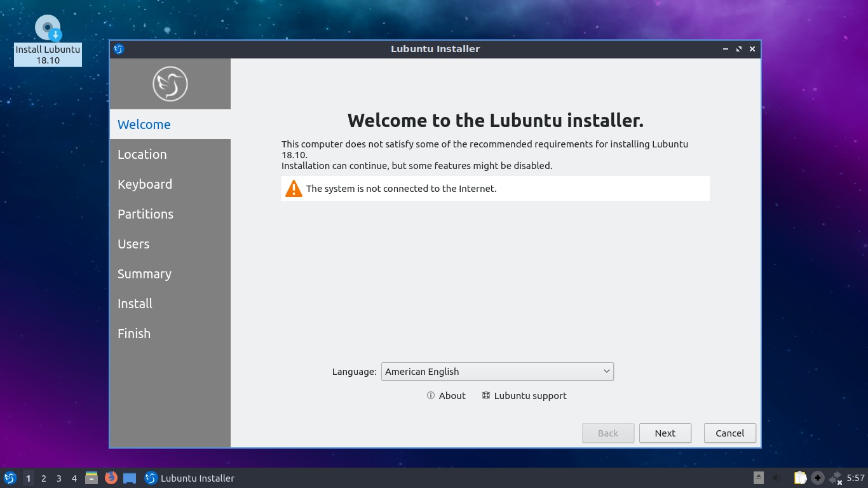Click the Next button
This screenshot has height=488, width=868.
[x=665, y=433]
